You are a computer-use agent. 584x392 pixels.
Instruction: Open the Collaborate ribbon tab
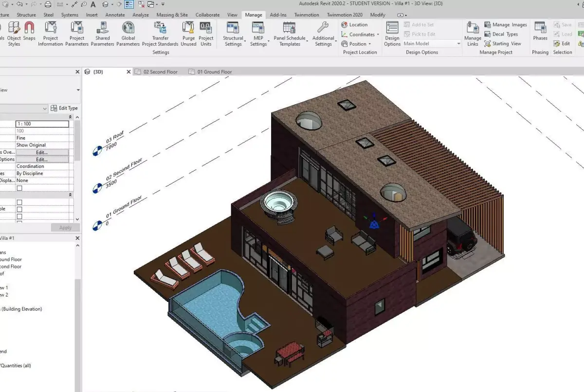tap(207, 15)
